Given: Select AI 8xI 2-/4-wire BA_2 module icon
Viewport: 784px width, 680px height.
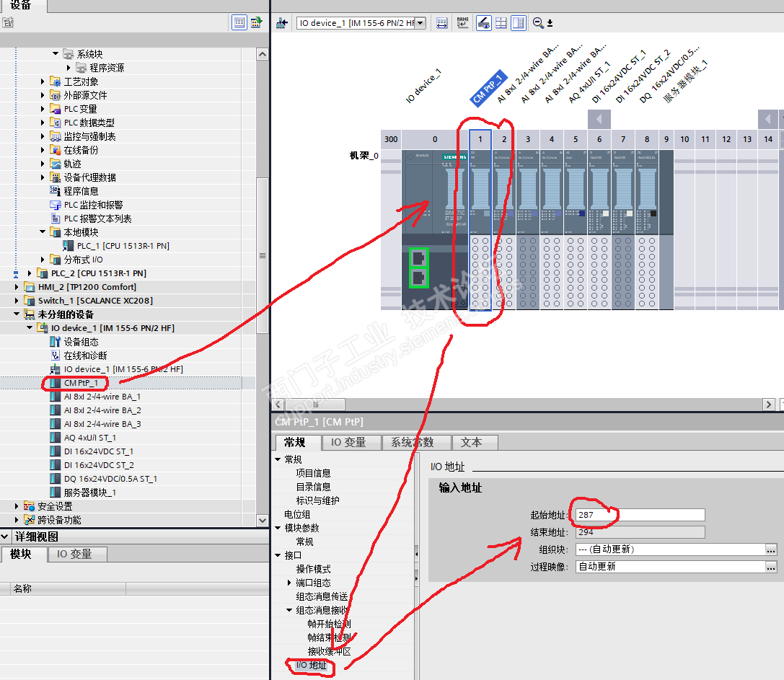Looking at the screenshot, I should pos(55,410).
